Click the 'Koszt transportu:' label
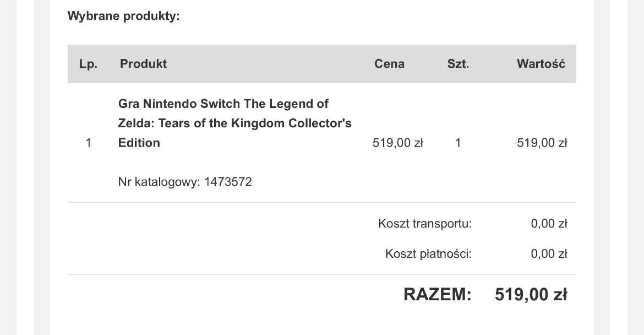Viewport: 644px width, 335px height. pyautogui.click(x=425, y=224)
